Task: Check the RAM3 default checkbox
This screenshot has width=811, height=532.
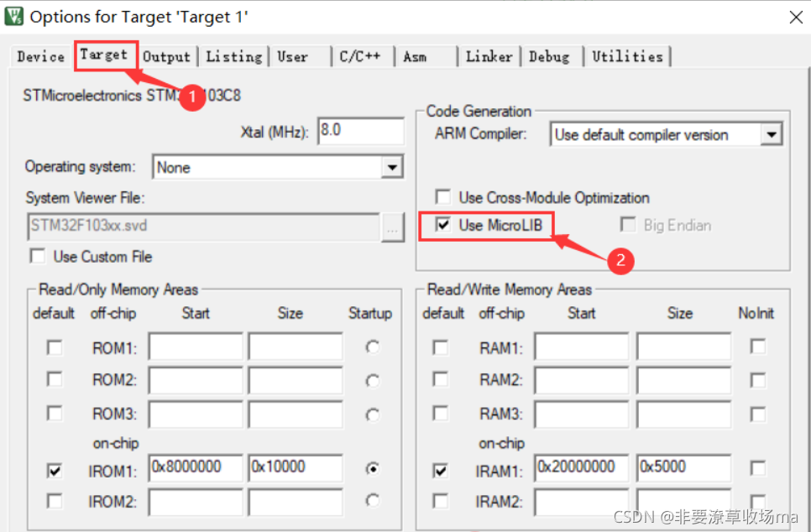Action: [440, 414]
